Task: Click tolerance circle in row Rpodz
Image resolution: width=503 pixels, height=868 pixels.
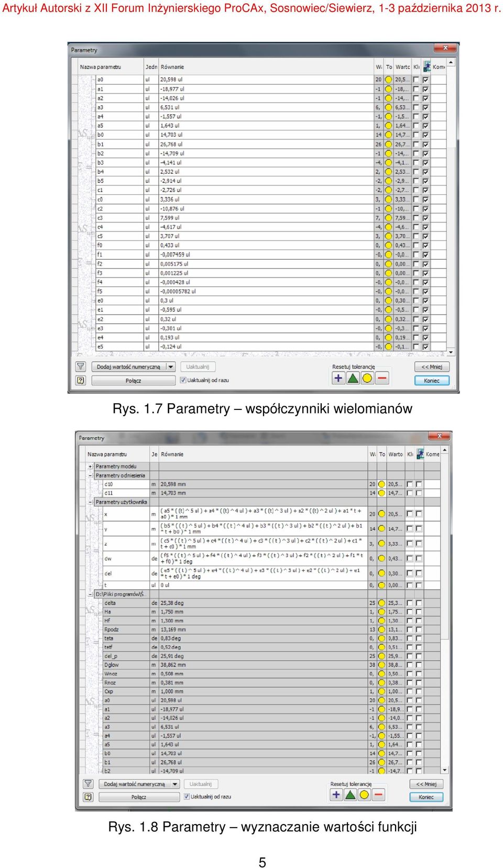Action: [381, 630]
